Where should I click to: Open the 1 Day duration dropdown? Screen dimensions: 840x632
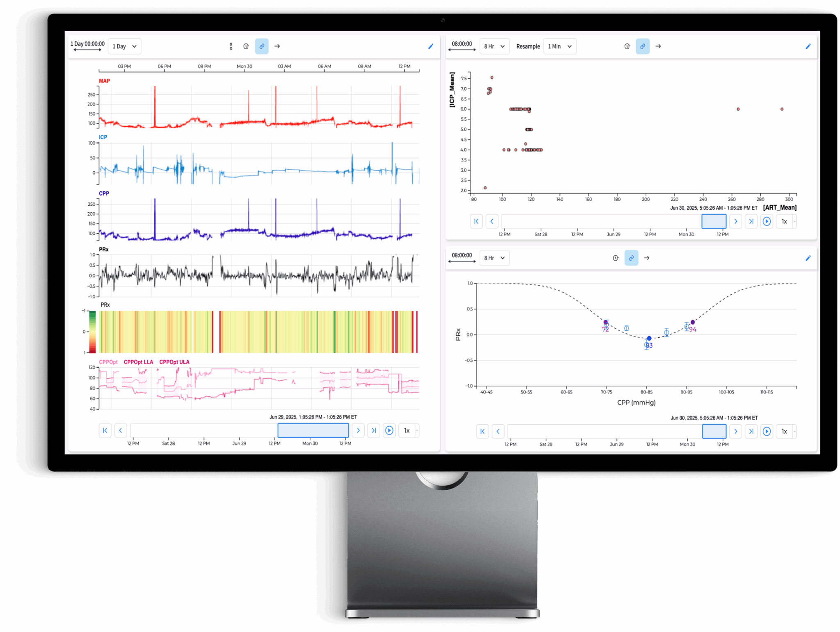click(124, 46)
